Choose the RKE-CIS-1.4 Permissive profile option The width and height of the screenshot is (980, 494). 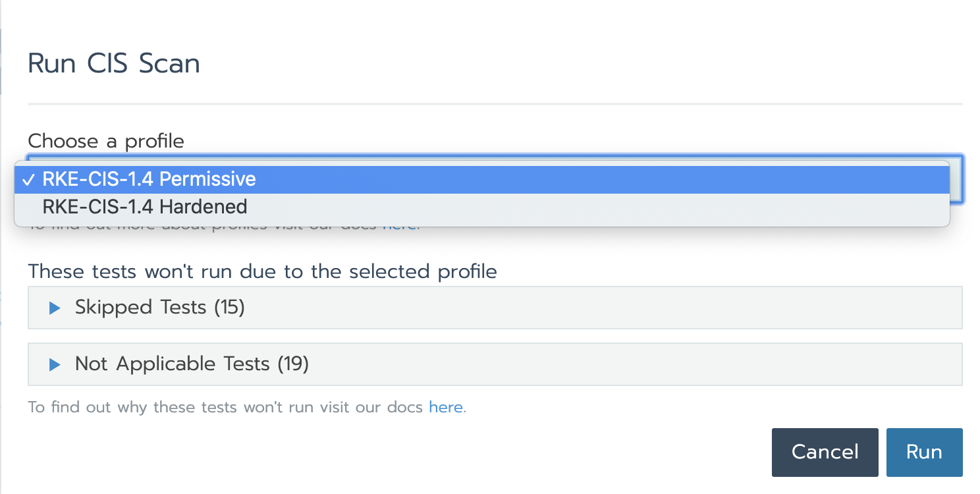149,178
